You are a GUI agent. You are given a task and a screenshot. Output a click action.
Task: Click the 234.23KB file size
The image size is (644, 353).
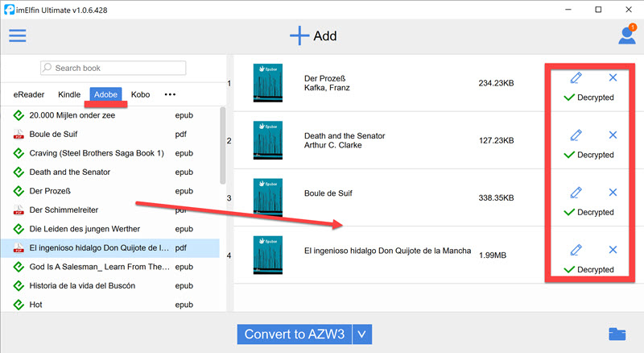[496, 83]
